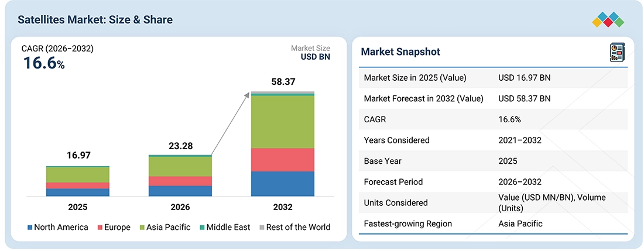The height and width of the screenshot is (251, 644).
Task: Click the 2032 axis label
Action: coord(283,207)
